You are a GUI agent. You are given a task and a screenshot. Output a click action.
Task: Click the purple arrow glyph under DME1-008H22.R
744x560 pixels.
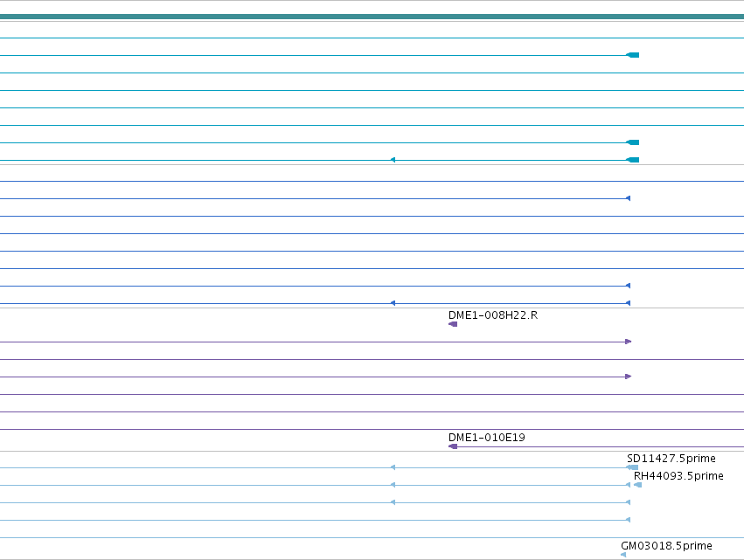tap(453, 324)
